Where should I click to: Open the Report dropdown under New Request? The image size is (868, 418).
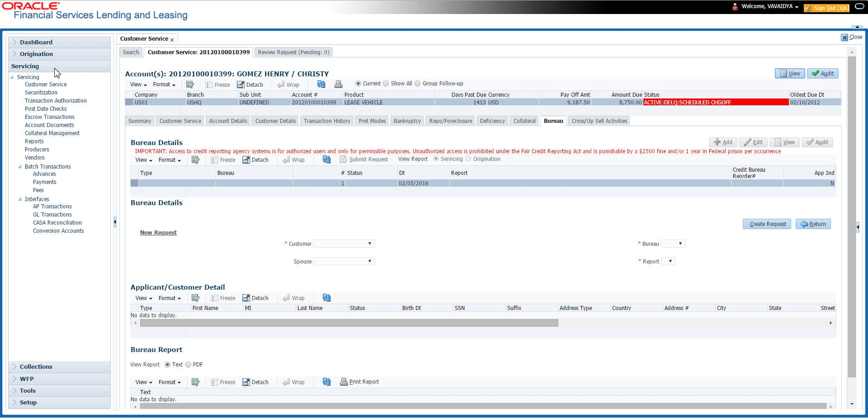668,261
